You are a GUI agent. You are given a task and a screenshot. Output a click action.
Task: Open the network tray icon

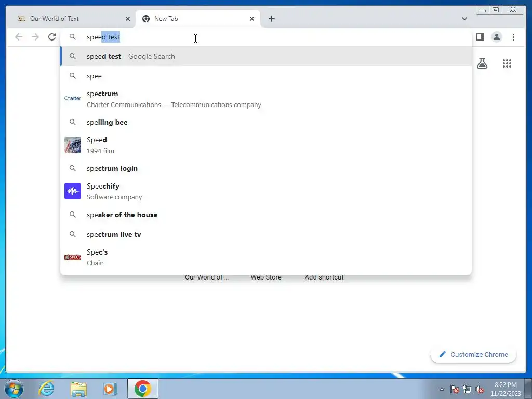467,389
